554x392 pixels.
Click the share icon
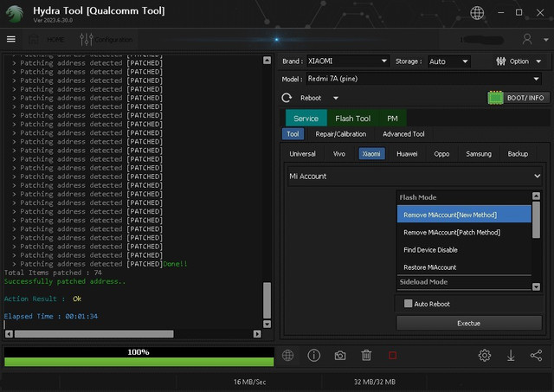pyautogui.click(x=536, y=356)
